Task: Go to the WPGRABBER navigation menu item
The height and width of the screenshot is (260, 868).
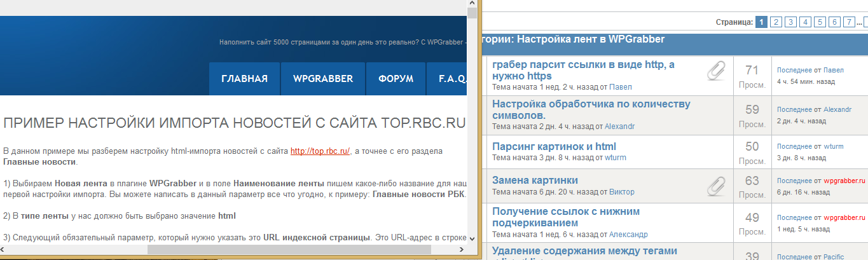Action: pos(323,79)
